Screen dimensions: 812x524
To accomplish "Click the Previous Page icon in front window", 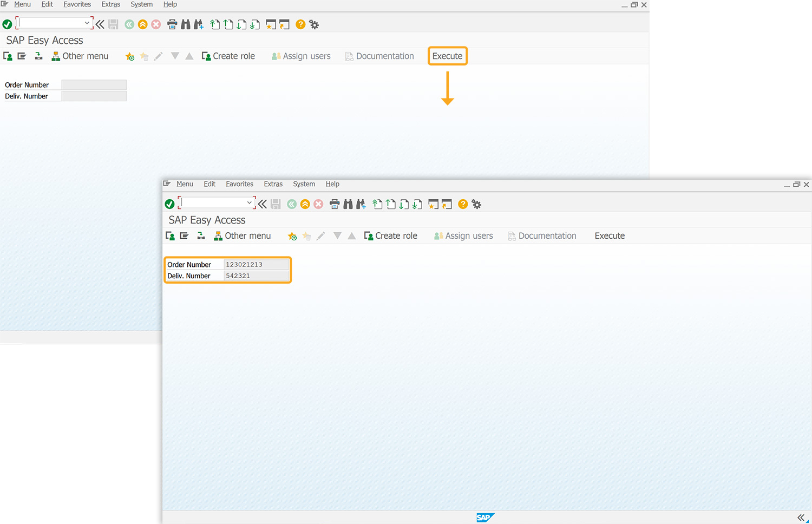I will coord(390,204).
